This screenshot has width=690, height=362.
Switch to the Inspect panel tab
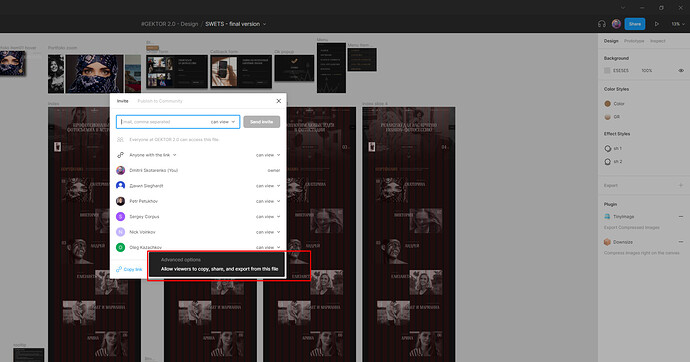point(657,41)
